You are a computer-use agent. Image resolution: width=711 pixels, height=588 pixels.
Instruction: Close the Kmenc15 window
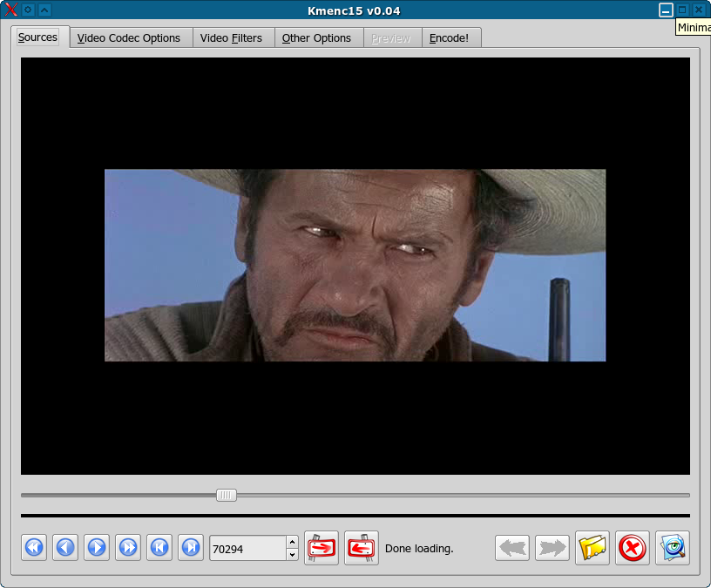tap(699, 10)
